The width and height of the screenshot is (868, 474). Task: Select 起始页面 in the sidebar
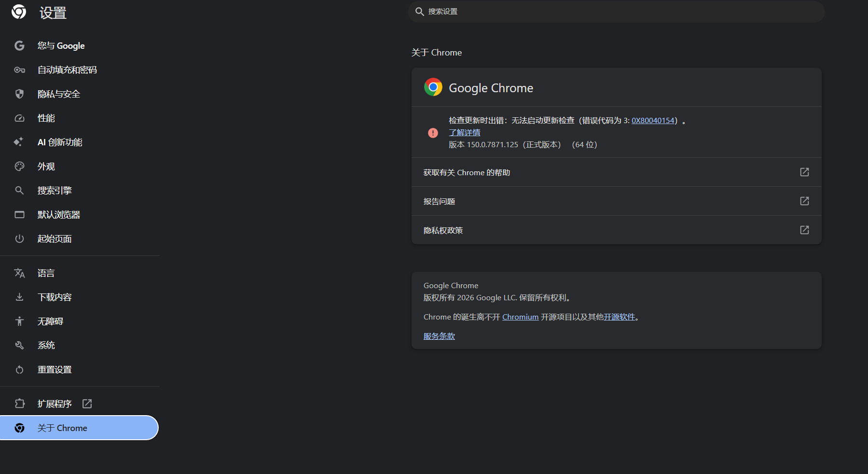pyautogui.click(x=79, y=239)
